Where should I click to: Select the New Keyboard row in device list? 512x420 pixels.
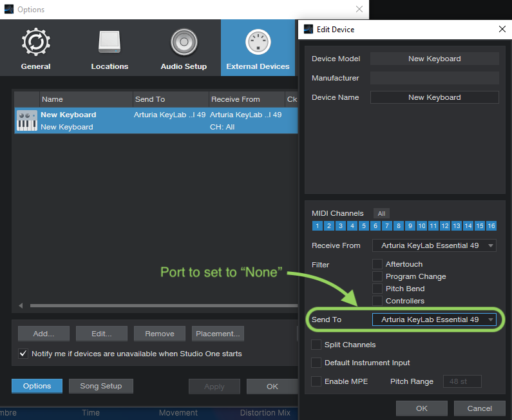tap(156, 120)
